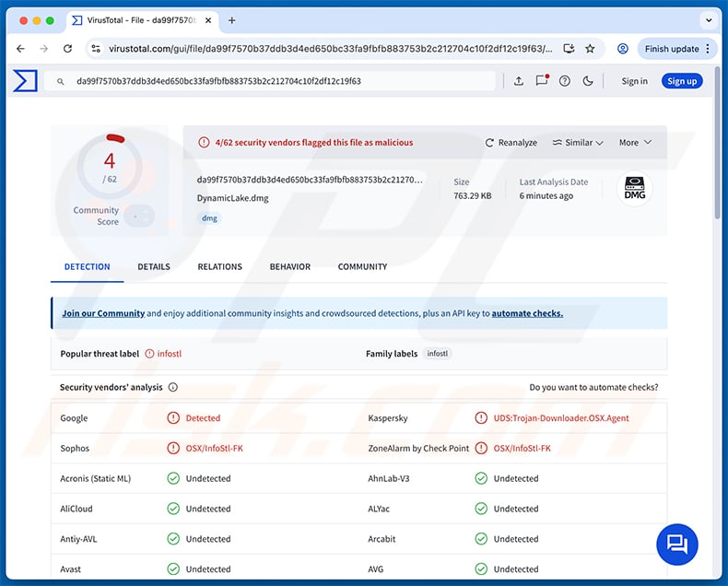Expand the More dropdown
728x586 pixels.
(x=635, y=143)
